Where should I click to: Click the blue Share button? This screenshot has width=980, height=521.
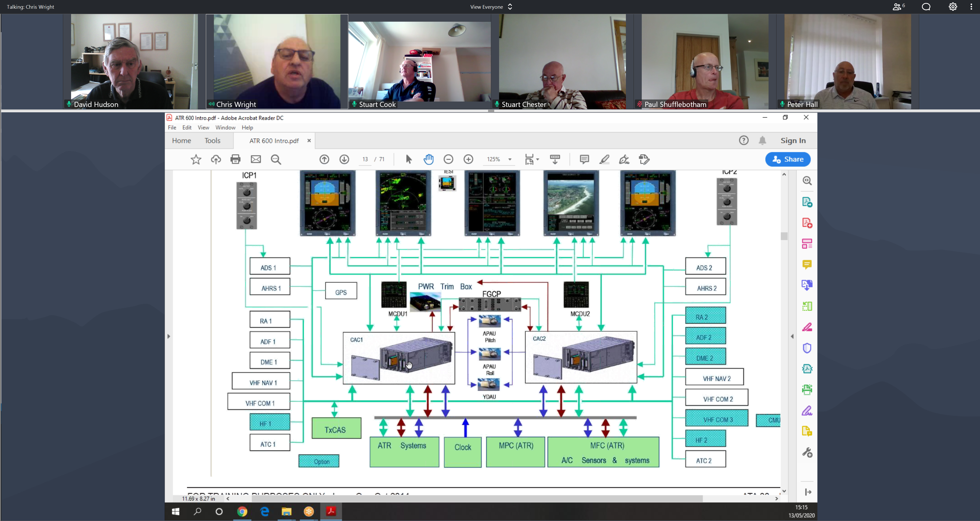tap(787, 159)
